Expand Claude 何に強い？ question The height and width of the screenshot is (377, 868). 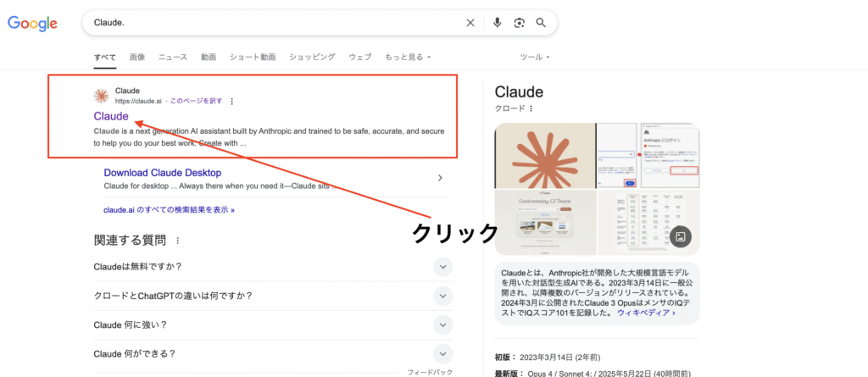[273, 325]
